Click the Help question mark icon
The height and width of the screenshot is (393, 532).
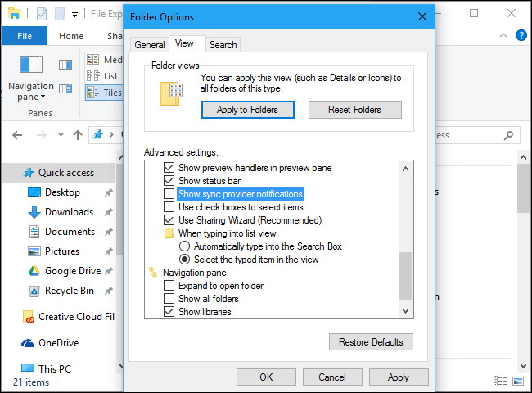[x=521, y=36]
